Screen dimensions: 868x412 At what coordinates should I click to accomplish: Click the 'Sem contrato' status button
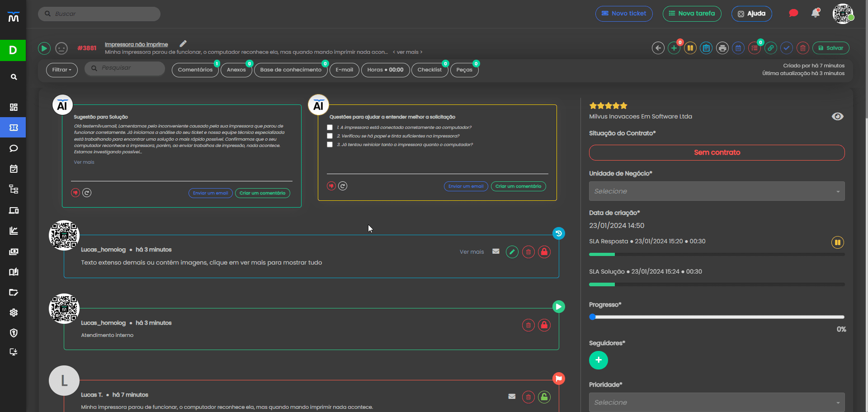(717, 152)
